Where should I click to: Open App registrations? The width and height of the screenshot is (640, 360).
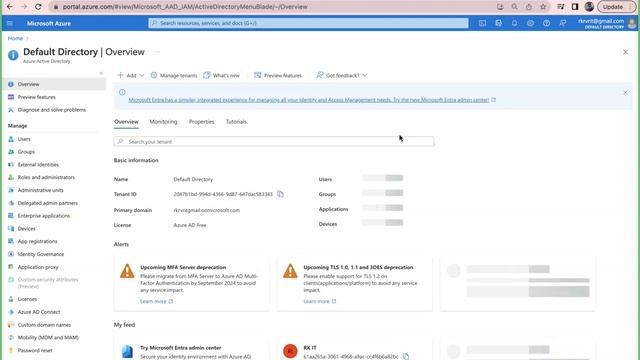click(37, 241)
